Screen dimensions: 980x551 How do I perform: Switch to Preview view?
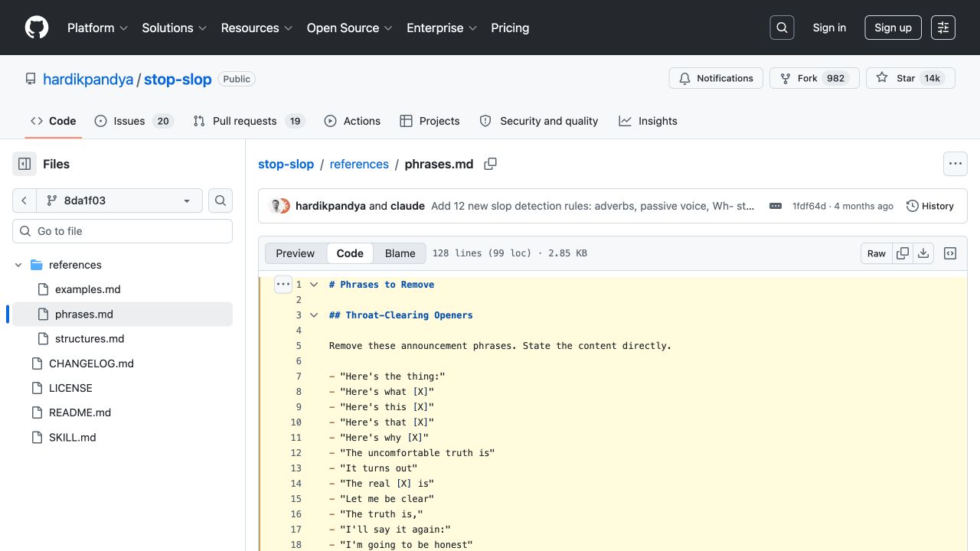click(296, 253)
